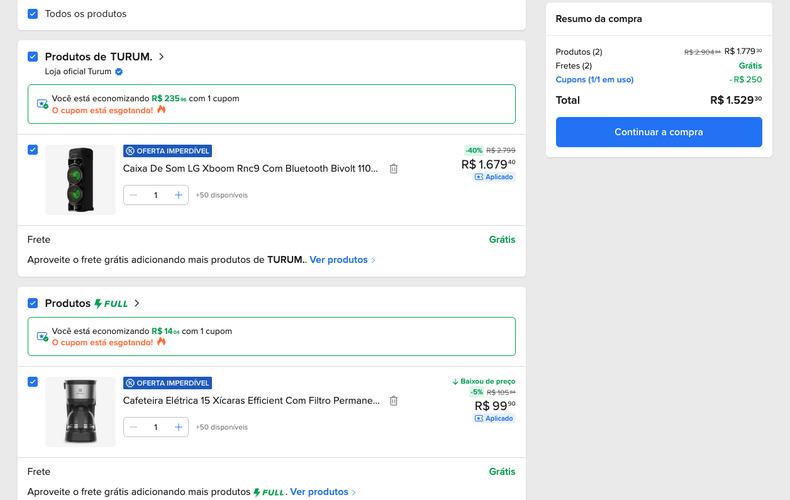Click OFERTA IMPERDÍVEL badge on Cafeteira
Screen dimensions: 790x500
click(x=167, y=383)
